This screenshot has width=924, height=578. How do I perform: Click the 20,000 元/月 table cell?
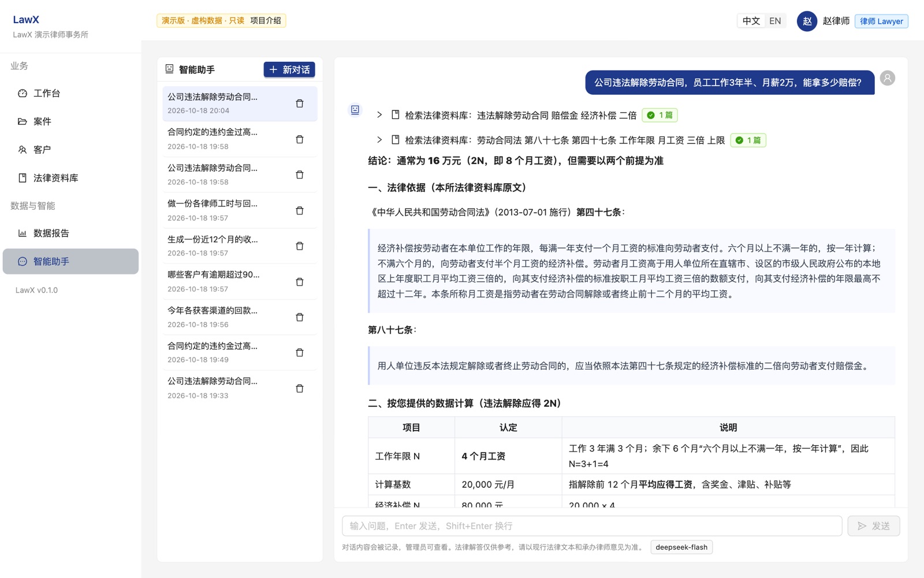508,484
